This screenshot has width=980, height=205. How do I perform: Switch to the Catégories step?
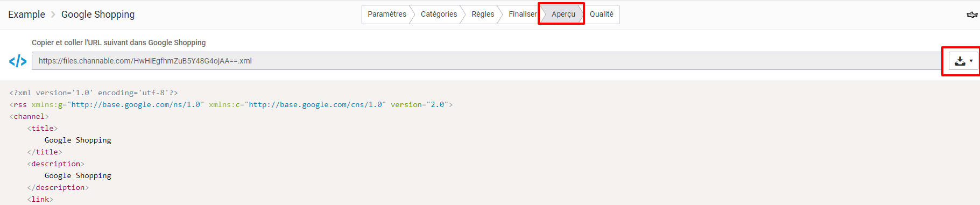tap(439, 15)
